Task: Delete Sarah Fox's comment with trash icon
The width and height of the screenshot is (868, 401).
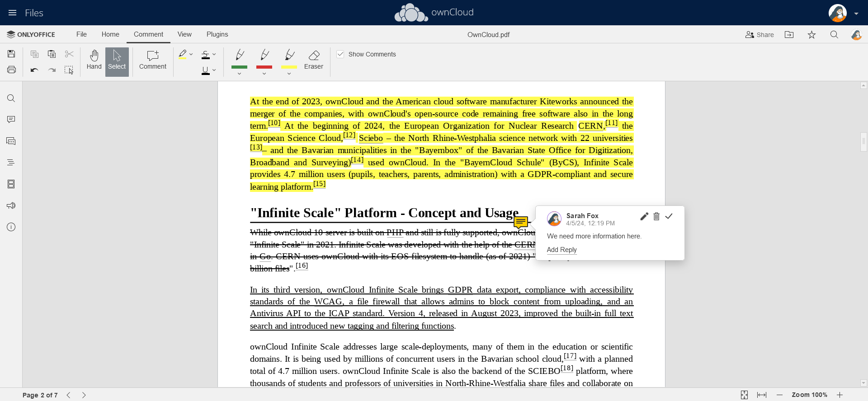Action: pyautogui.click(x=656, y=216)
